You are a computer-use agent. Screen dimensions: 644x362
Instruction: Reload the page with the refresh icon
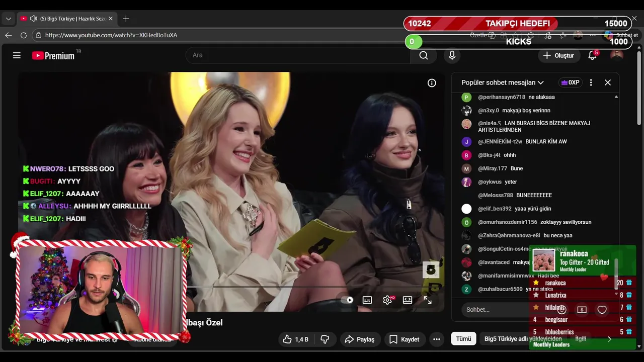pyautogui.click(x=24, y=35)
